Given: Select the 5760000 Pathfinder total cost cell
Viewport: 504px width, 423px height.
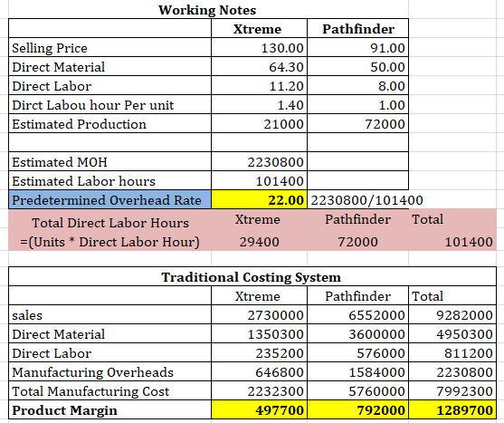Looking at the screenshot, I should tap(357, 390).
